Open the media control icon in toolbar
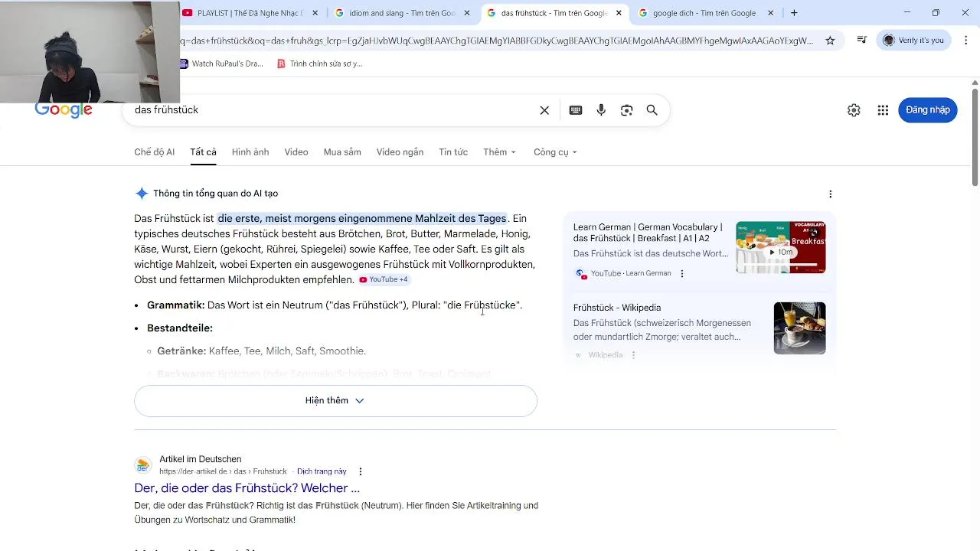 coord(862,41)
